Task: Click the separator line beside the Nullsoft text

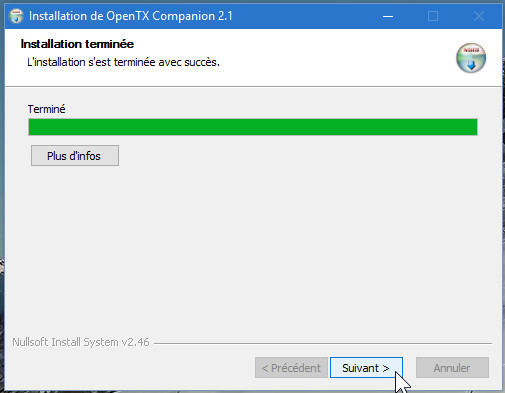Action: click(323, 343)
